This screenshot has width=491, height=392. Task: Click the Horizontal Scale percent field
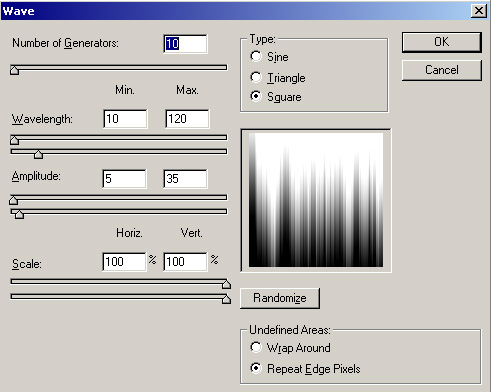coord(124,262)
